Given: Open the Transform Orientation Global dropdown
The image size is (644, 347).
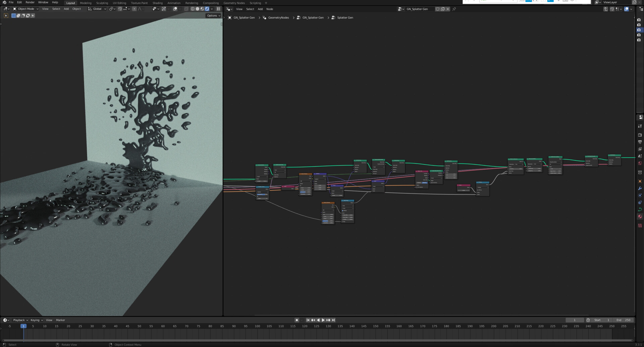Looking at the screenshot, I should pyautogui.click(x=97, y=9).
